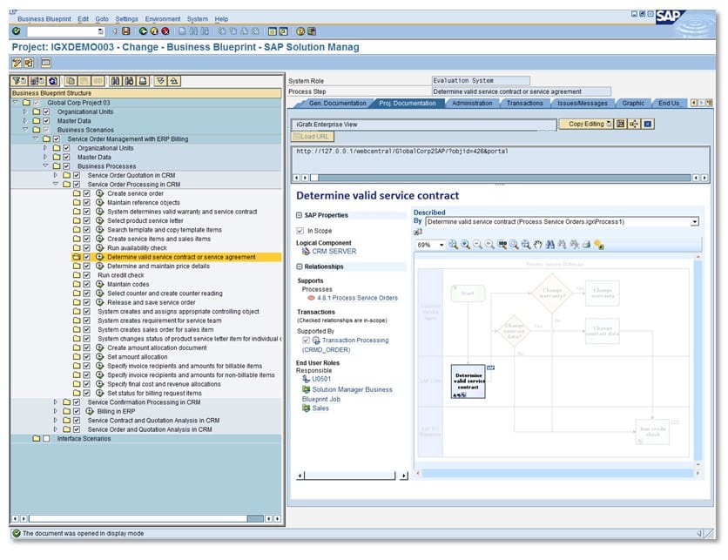728x560 pixels.
Task: Toggle the checkbox for Maintain codes
Action: (87, 284)
